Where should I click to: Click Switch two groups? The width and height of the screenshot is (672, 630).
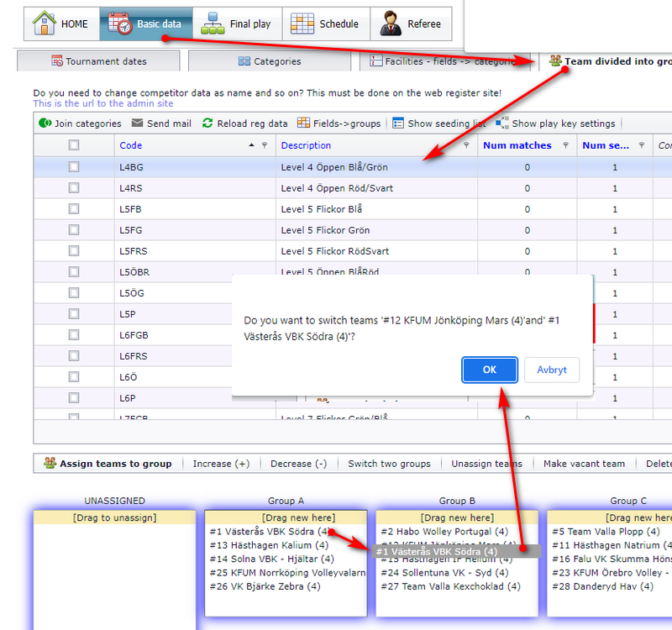(x=389, y=464)
